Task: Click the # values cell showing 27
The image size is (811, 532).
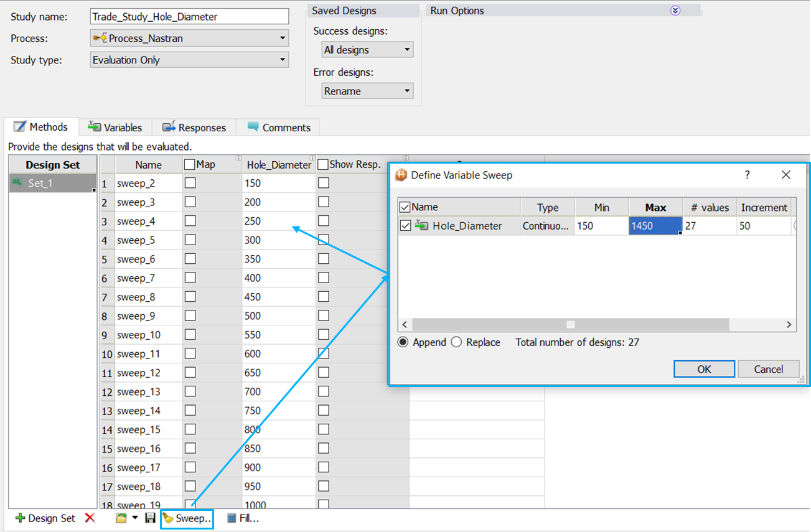Action: point(710,226)
